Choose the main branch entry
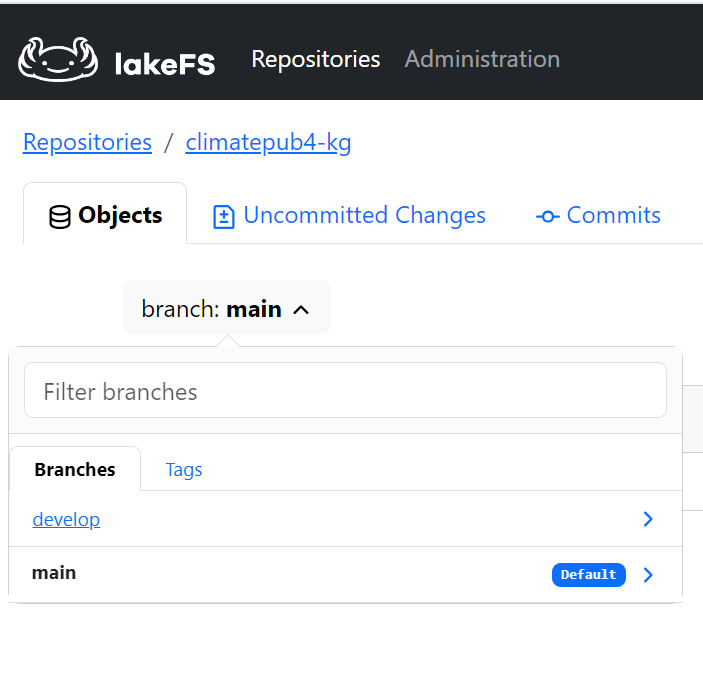 54,573
